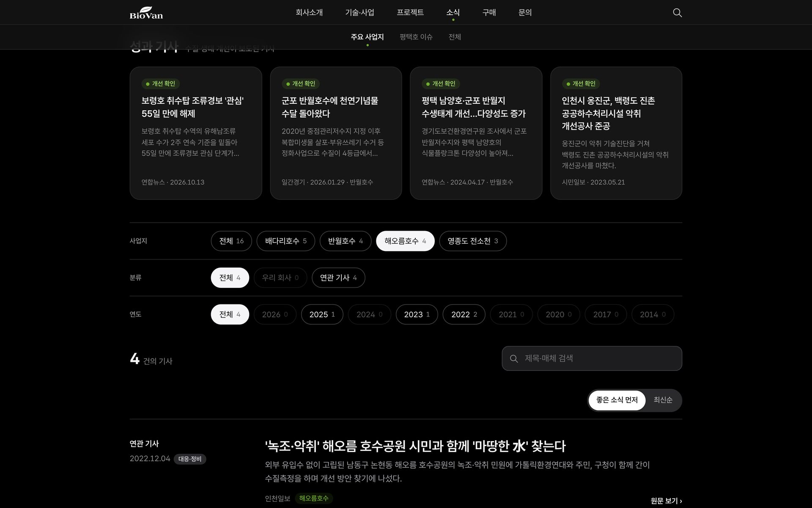Filter by 영종도 전소천 site

tap(473, 241)
